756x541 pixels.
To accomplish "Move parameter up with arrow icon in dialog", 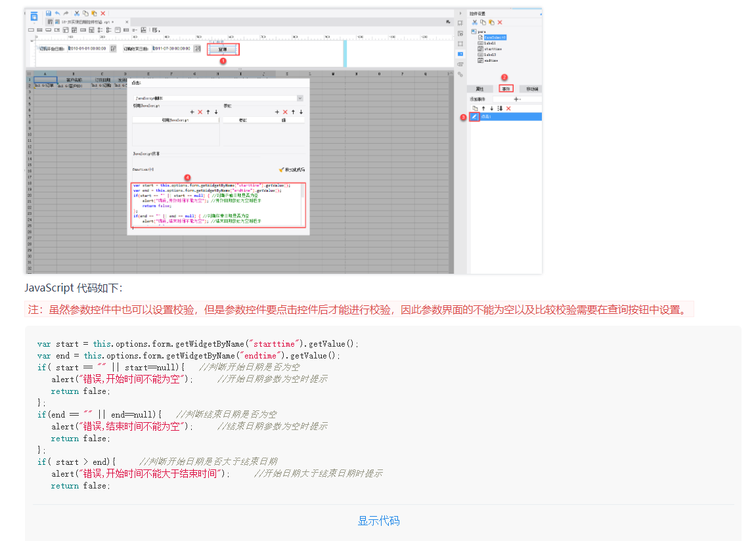I will [293, 112].
